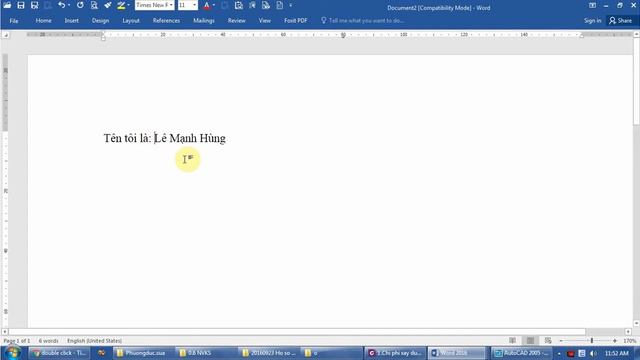
Task: Click the zoom slider handle
Action: 592,340
